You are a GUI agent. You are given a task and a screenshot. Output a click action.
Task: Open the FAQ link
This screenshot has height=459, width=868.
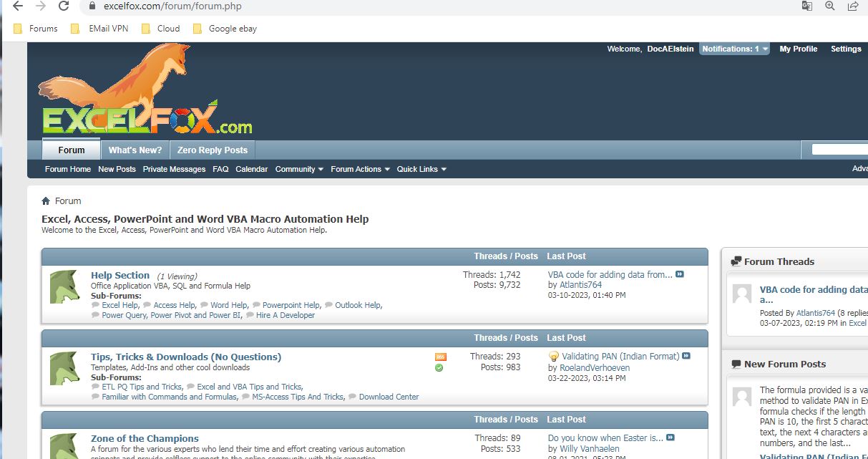(x=220, y=169)
